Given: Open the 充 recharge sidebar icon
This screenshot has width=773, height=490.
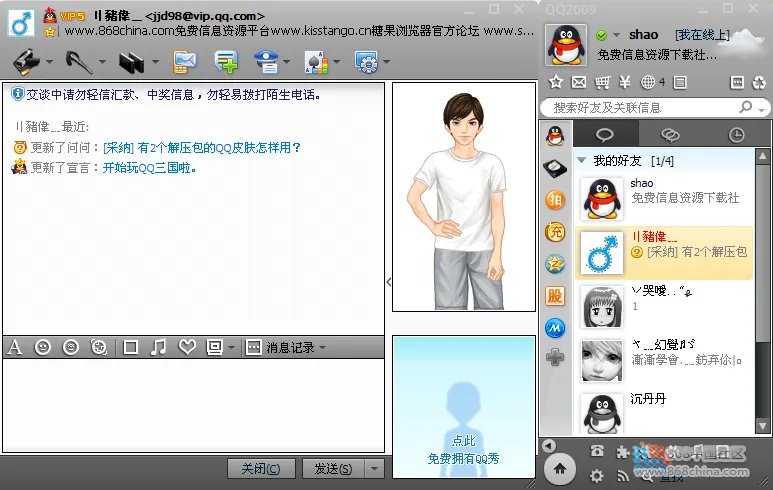Looking at the screenshot, I should coord(555,232).
